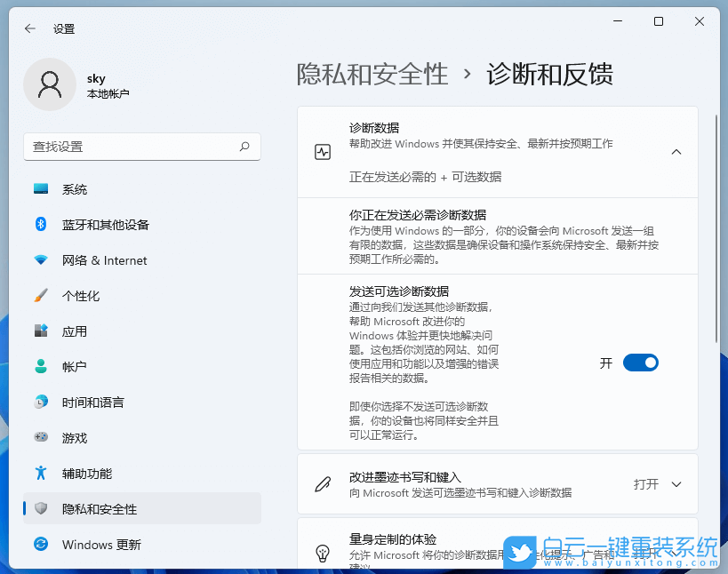
Task: Click inside the 查找设置 search box
Action: click(142, 147)
